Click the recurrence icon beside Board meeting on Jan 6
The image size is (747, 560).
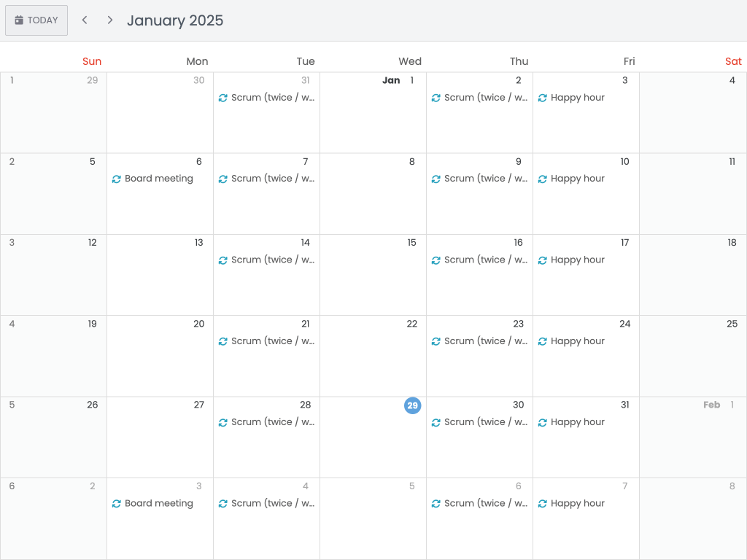click(117, 178)
